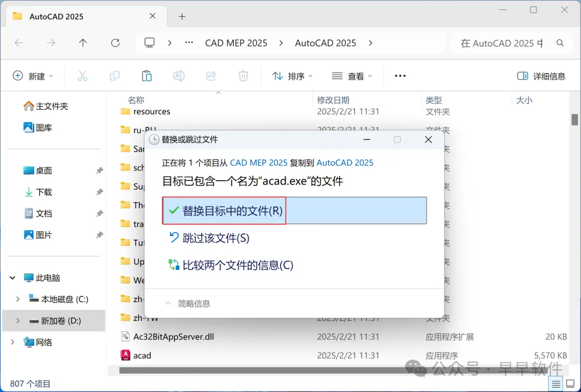Switch to details list view icon
581x392 pixels.
tap(556, 384)
